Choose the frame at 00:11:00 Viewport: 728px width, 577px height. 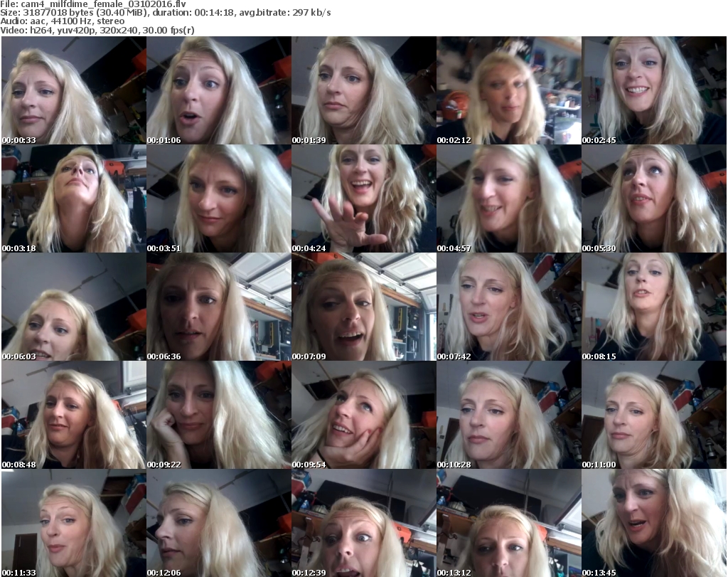(654, 415)
